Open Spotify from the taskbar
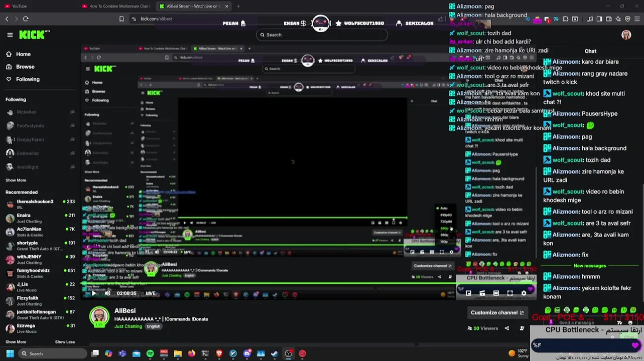This screenshot has height=361, width=644. coord(150,353)
